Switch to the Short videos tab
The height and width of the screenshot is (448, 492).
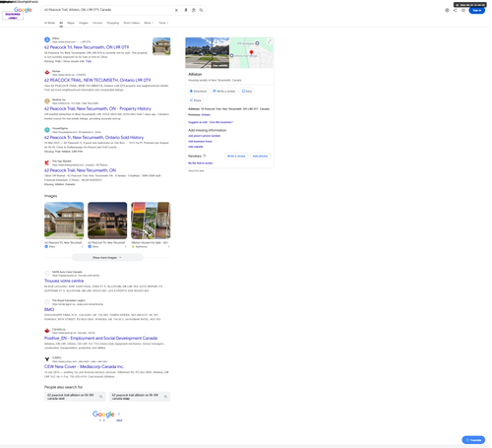coord(132,23)
